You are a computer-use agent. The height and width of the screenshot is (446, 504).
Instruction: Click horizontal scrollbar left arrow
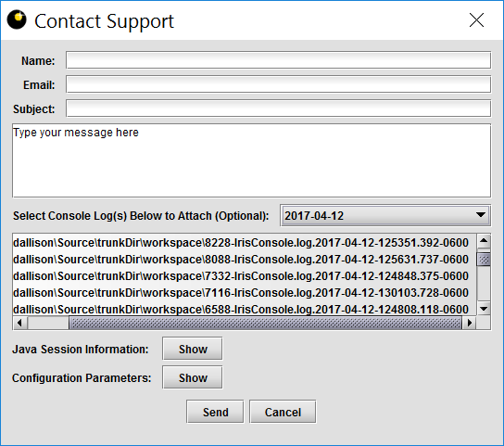[x=20, y=323]
